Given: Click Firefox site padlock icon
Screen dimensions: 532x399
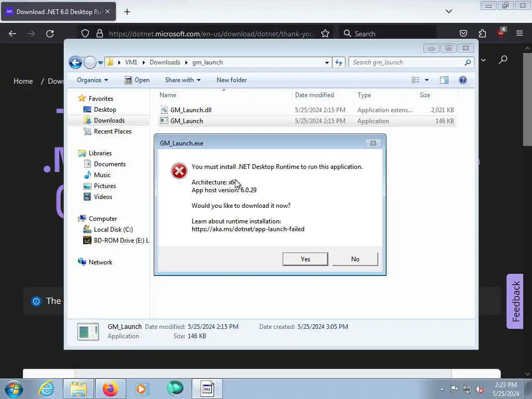Looking at the screenshot, I should (99, 34).
